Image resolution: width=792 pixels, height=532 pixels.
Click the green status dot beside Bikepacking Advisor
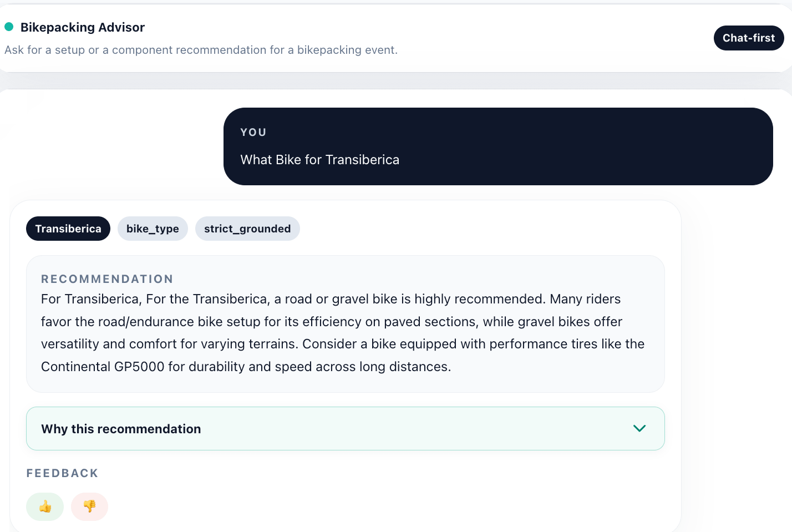tap(9, 27)
